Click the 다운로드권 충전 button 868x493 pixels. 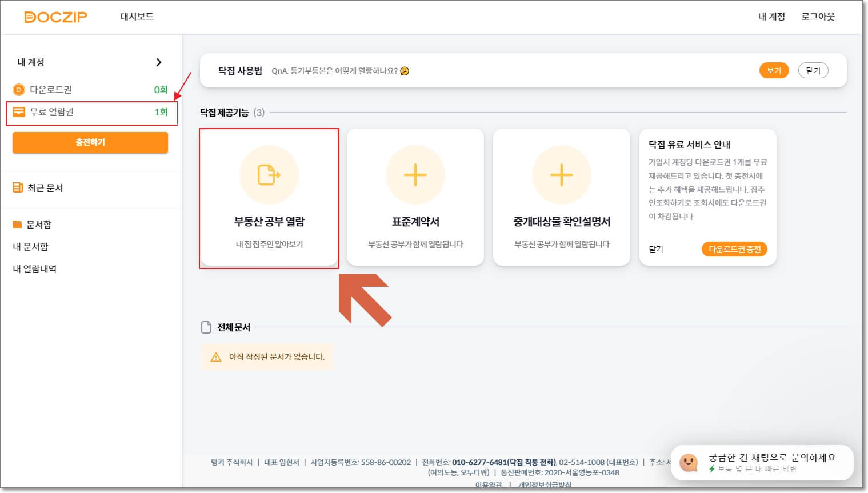pos(734,249)
